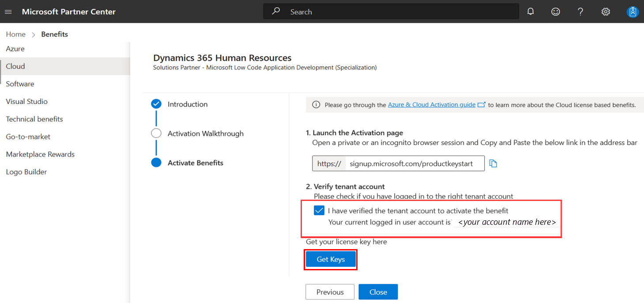The image size is (644, 303).
Task: Click the Get Keys button
Action: point(331,259)
